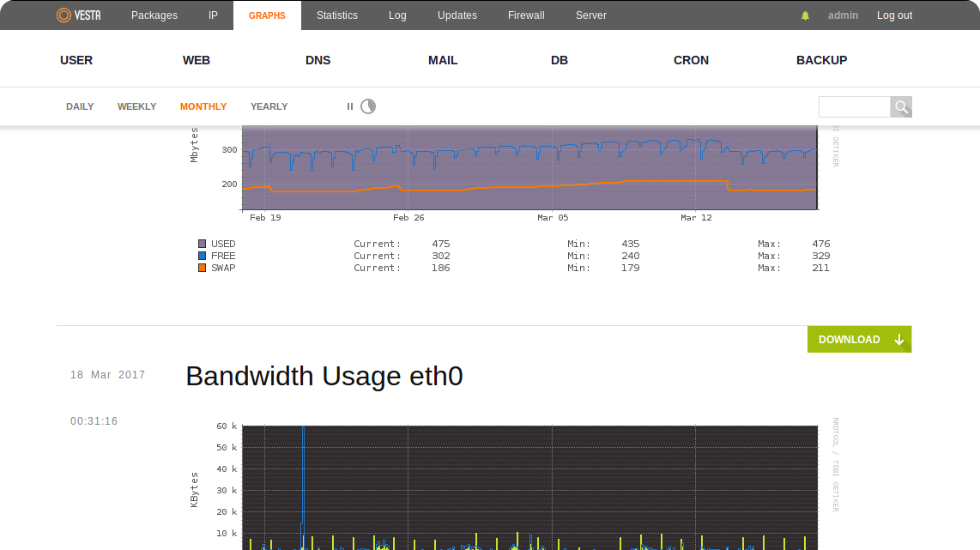
Task: Click the DOWNLOAD button
Action: point(849,339)
